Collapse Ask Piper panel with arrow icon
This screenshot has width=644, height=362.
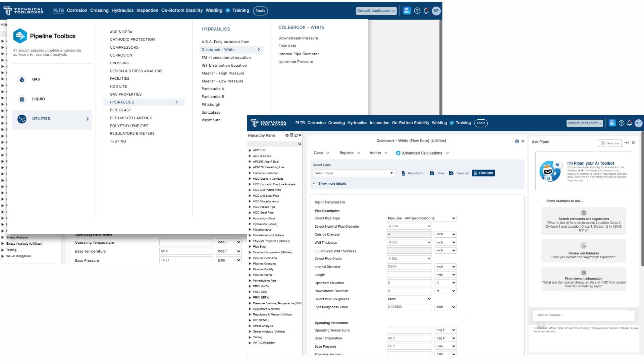(x=626, y=143)
